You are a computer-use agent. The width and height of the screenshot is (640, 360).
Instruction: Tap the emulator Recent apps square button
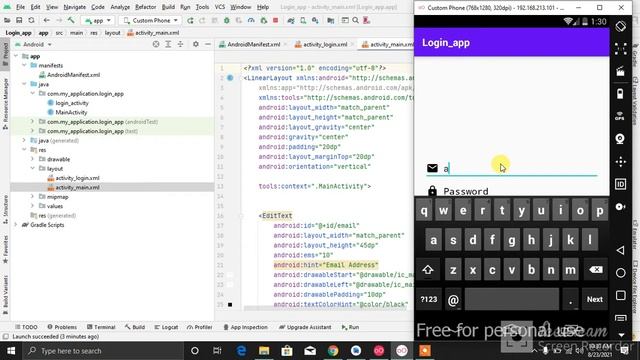coord(620,295)
